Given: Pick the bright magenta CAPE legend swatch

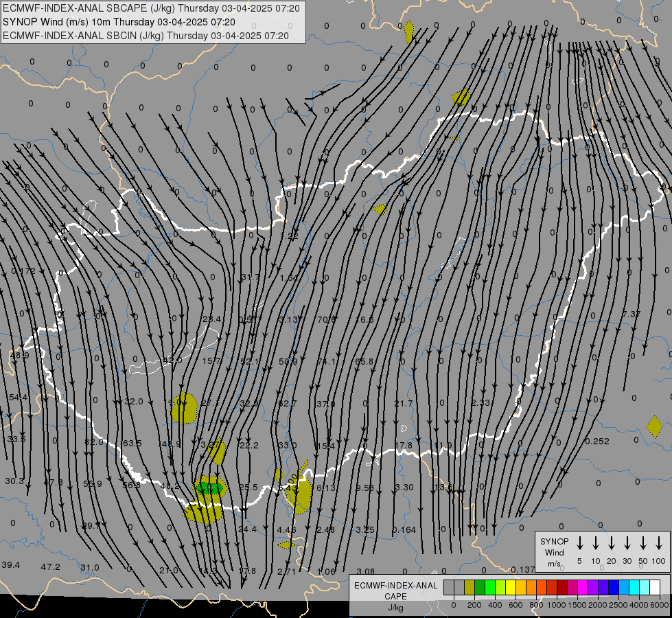Looking at the screenshot, I should [x=583, y=587].
